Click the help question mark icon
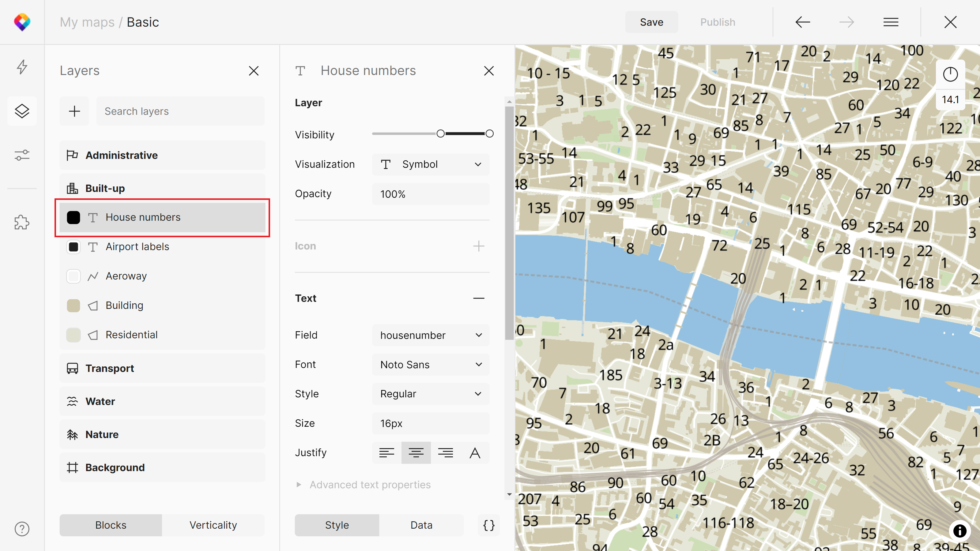Image resolution: width=980 pixels, height=551 pixels. [x=22, y=529]
